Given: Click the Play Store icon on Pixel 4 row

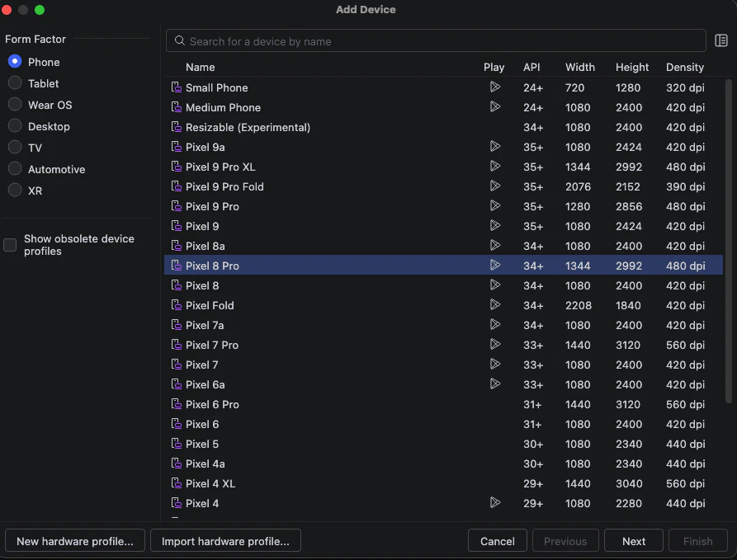Looking at the screenshot, I should 495,503.
